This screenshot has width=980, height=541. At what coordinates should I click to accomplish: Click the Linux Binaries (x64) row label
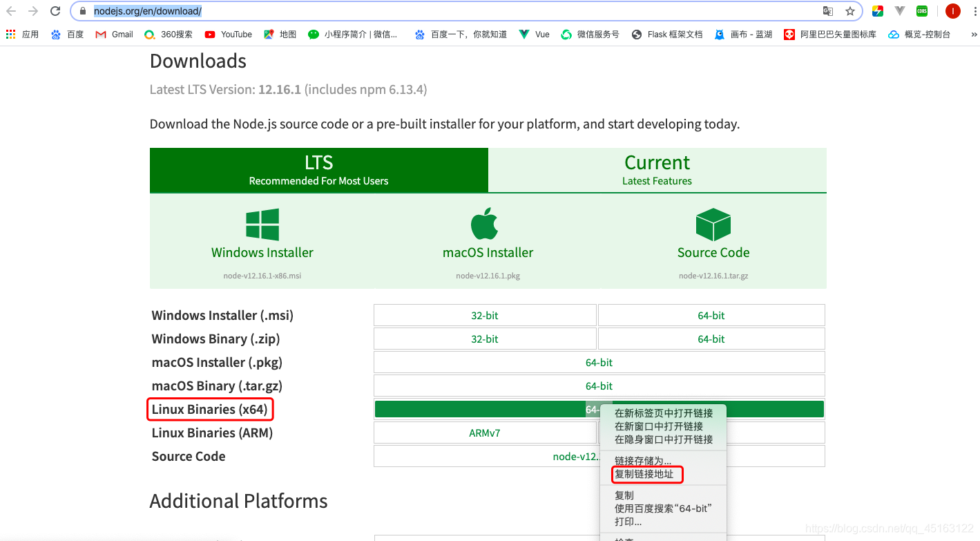209,409
